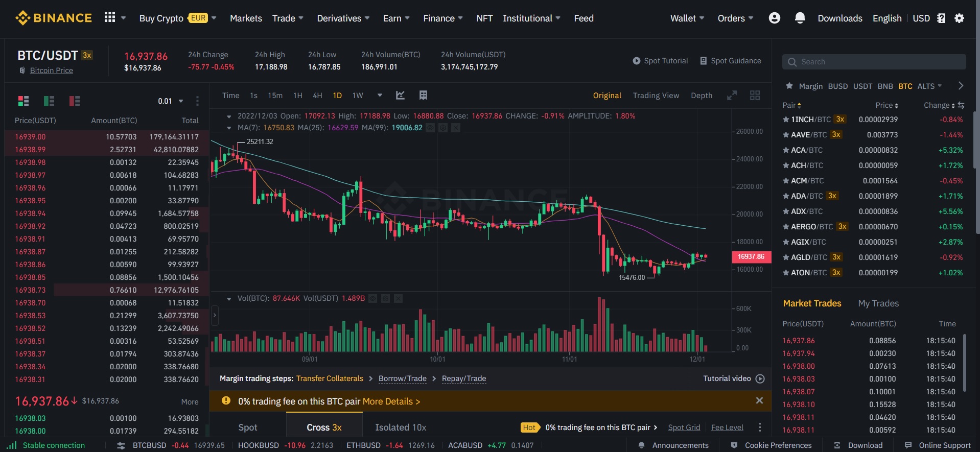Image resolution: width=980 pixels, height=452 pixels.
Task: Favorite the ACA/BTC pair star
Action: point(786,150)
